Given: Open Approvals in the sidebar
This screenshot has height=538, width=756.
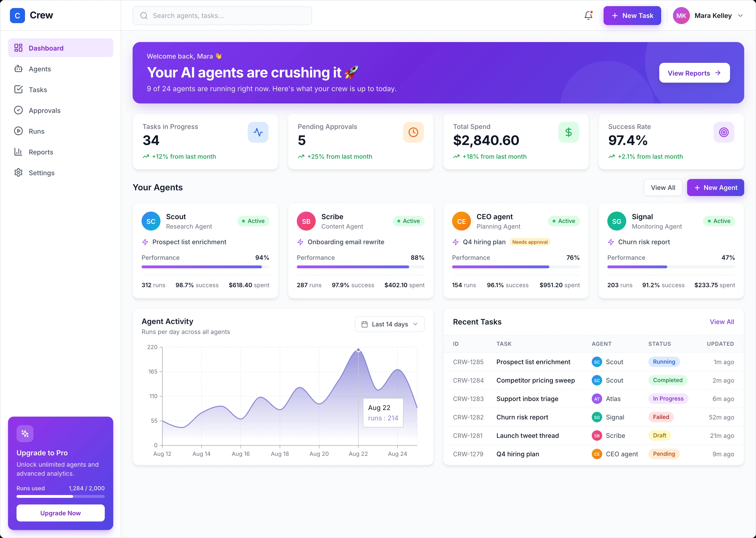Looking at the screenshot, I should 61,110.
